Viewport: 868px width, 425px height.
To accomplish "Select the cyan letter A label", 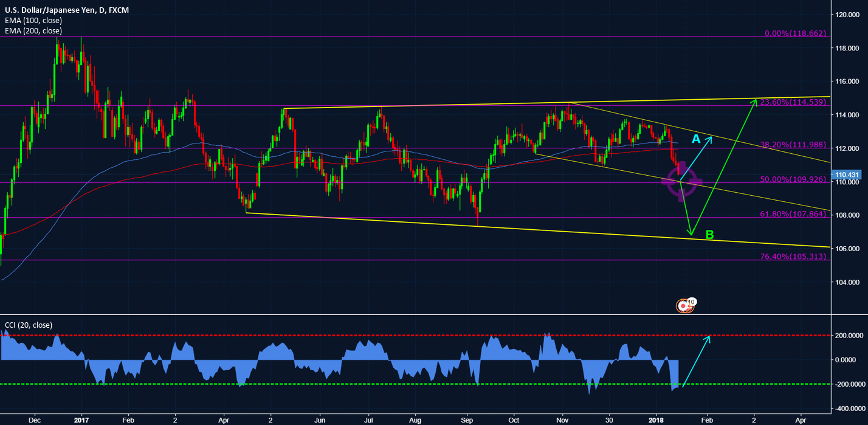I will (x=697, y=140).
